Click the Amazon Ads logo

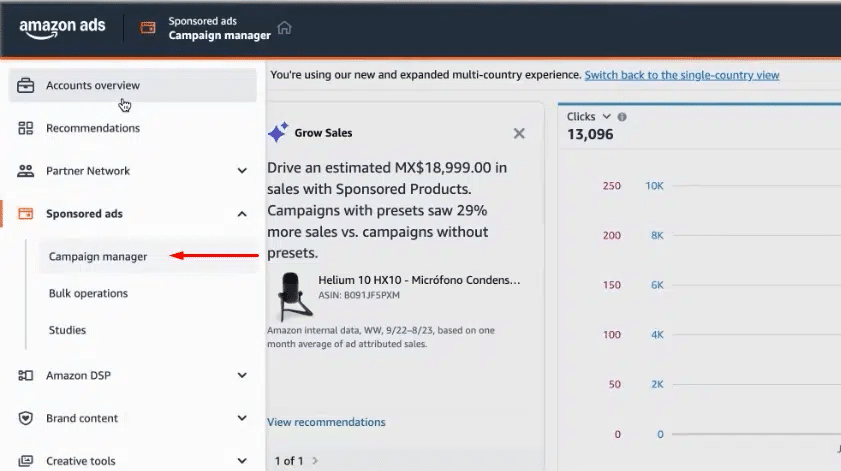62,28
